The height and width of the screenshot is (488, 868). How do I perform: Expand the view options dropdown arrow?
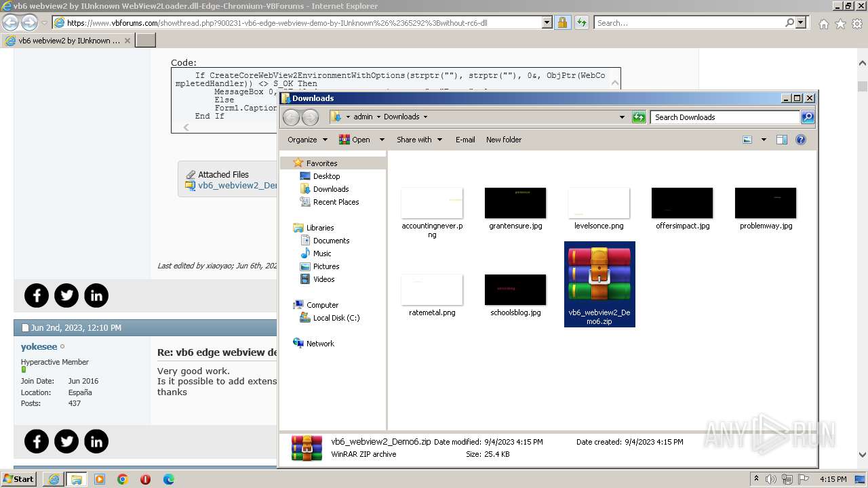[764, 140]
